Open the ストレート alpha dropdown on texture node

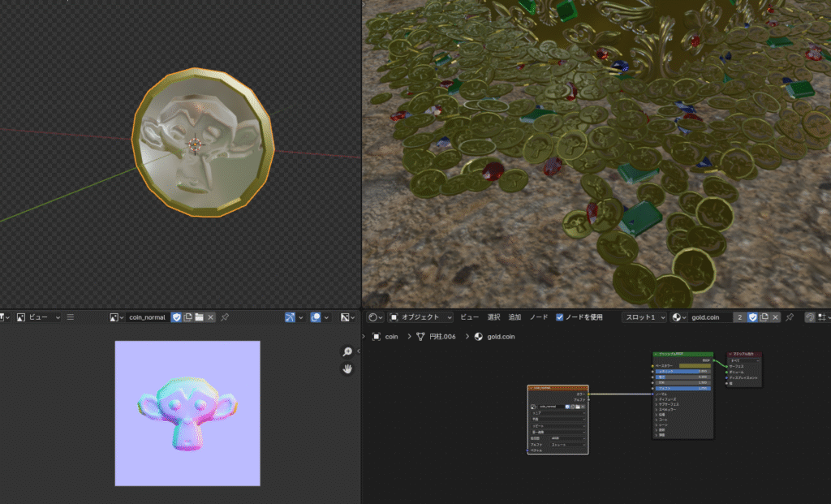(567, 445)
